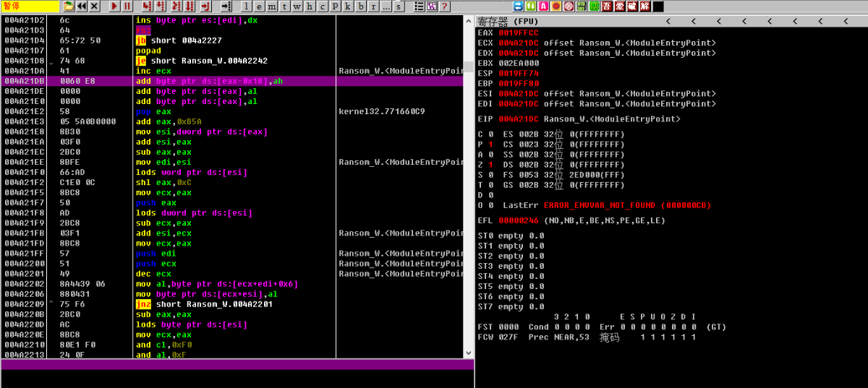Open a file with the folder icon
868x388 pixels.
[69, 7]
